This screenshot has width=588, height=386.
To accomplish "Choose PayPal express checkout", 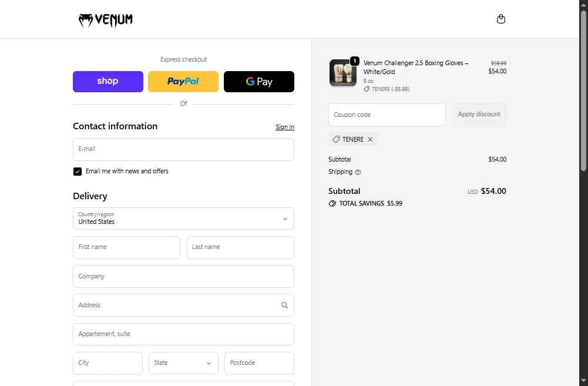I will tap(183, 82).
